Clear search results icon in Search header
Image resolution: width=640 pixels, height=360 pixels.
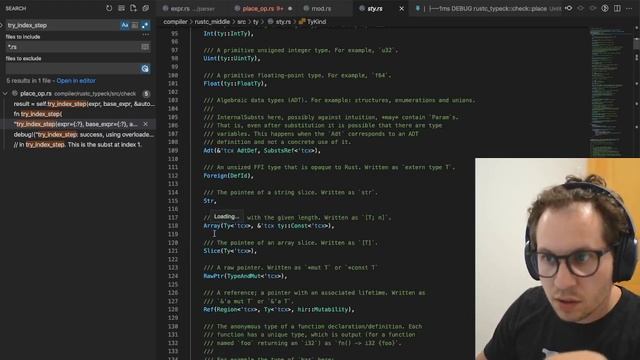coord(121,8)
